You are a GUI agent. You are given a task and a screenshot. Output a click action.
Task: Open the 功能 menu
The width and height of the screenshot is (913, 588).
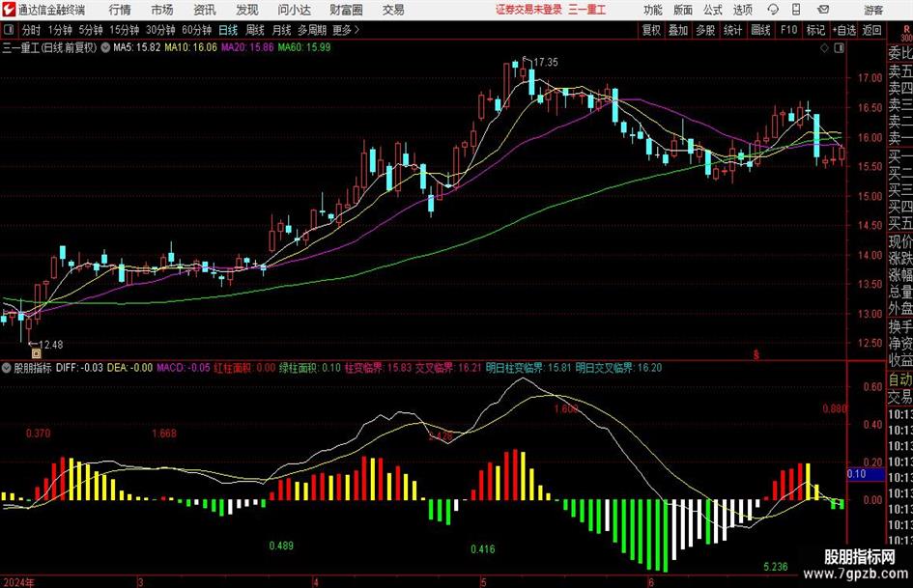point(653,10)
